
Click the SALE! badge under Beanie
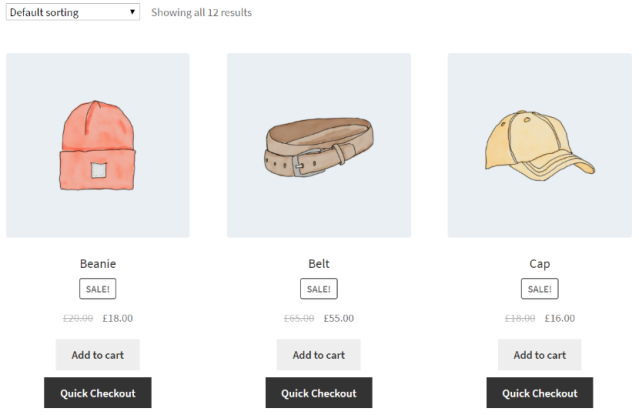98,289
